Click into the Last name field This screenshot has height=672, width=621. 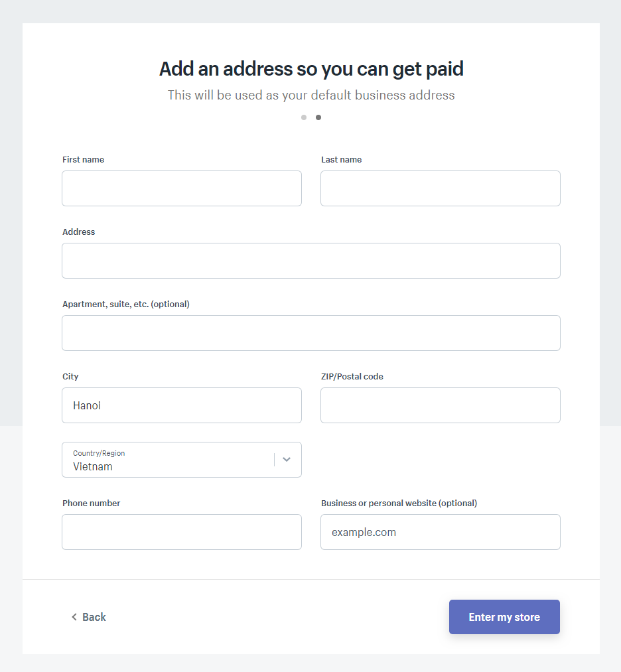[x=441, y=188]
